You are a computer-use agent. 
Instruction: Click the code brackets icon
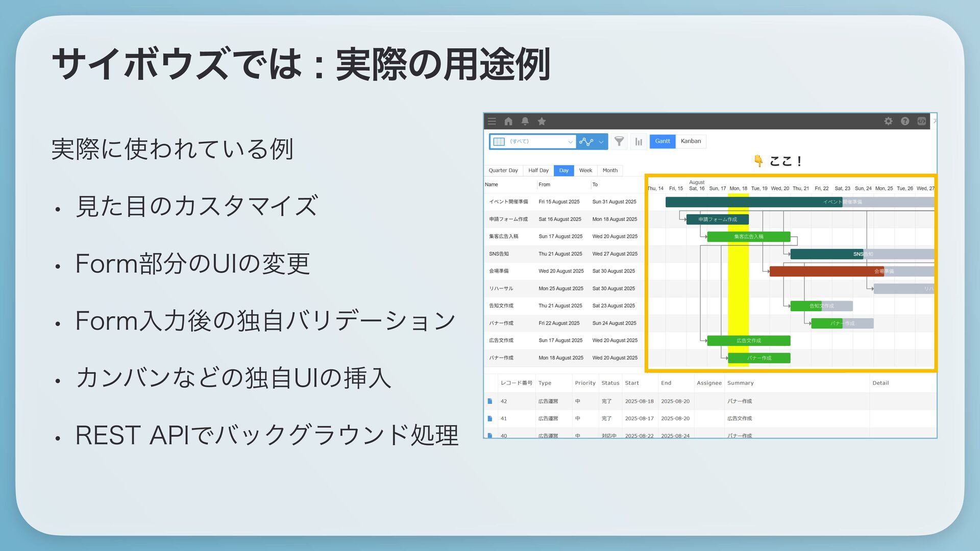[921, 121]
